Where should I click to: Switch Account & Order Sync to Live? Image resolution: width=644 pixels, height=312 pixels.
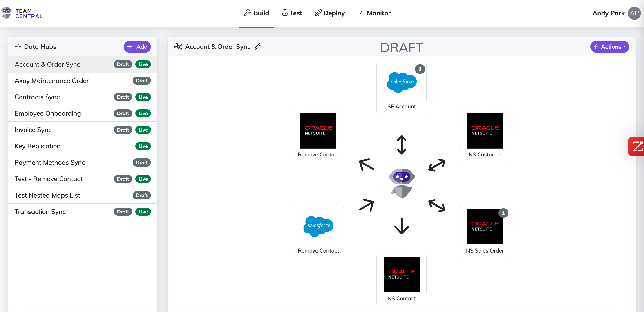143,64
